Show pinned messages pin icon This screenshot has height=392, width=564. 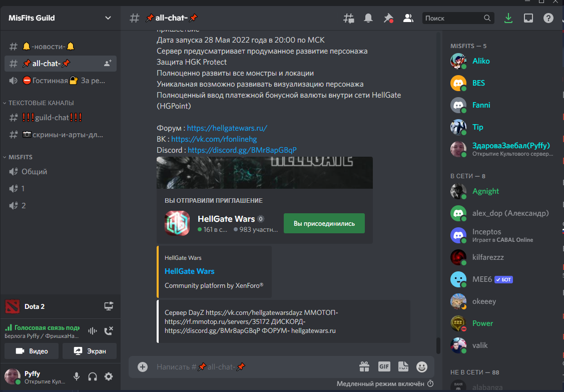pos(388,18)
